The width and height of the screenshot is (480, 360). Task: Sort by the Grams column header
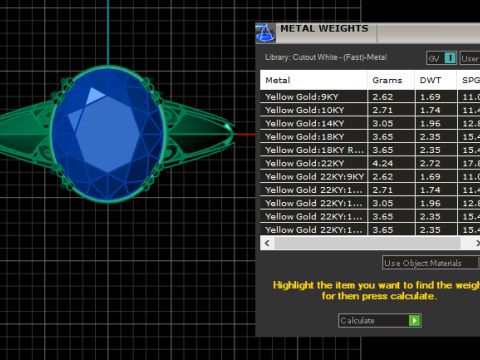(x=391, y=80)
